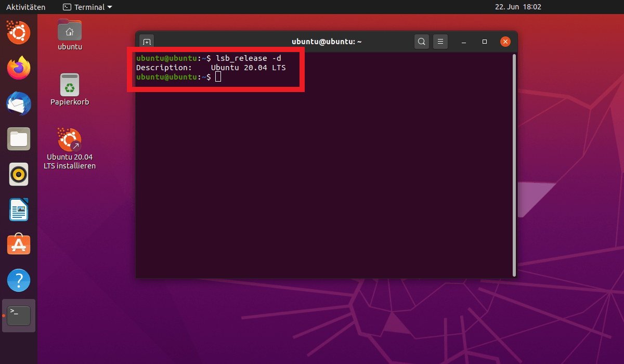624x364 pixels.
Task: Click the terminal search magnifier button
Action: (x=422, y=42)
